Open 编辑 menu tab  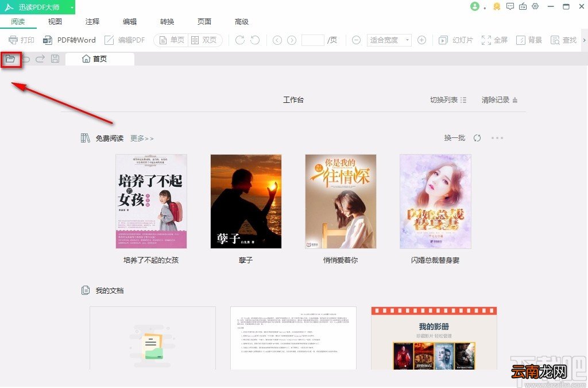[x=130, y=22]
